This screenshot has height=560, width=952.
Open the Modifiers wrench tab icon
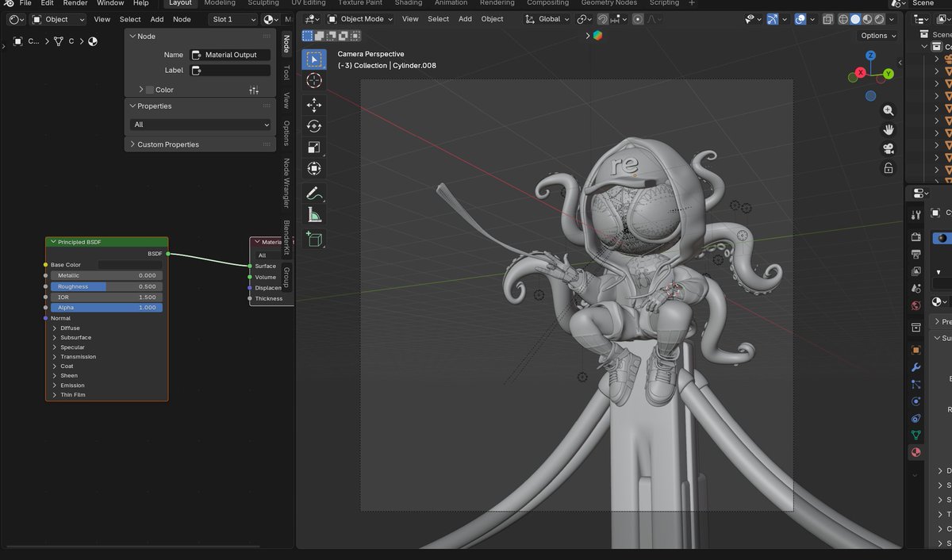(916, 367)
